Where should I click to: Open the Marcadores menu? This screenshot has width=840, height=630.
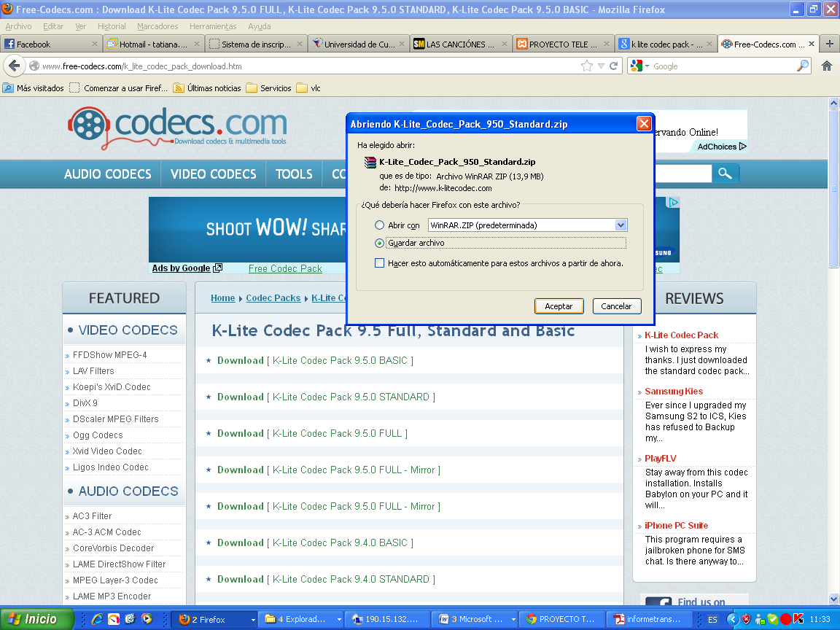click(157, 26)
